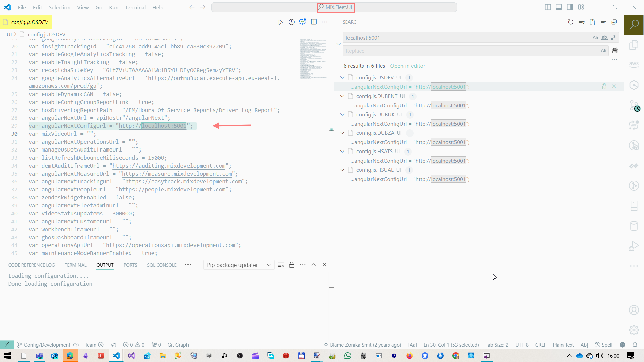Toggle Match Case in search box
Image resolution: width=644 pixels, height=362 pixels.
click(x=595, y=38)
